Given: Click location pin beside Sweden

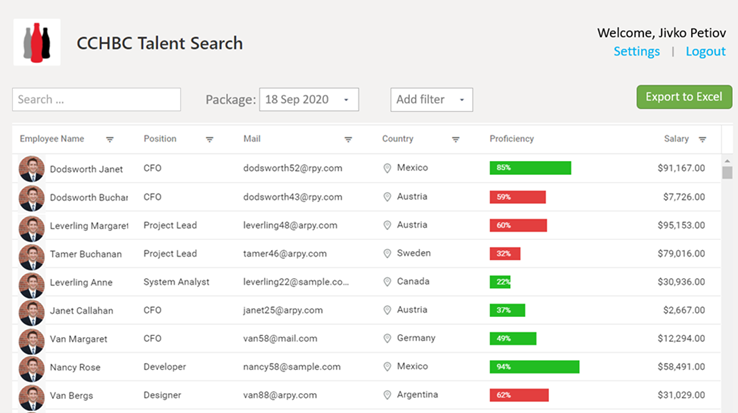Looking at the screenshot, I should pos(387,254).
